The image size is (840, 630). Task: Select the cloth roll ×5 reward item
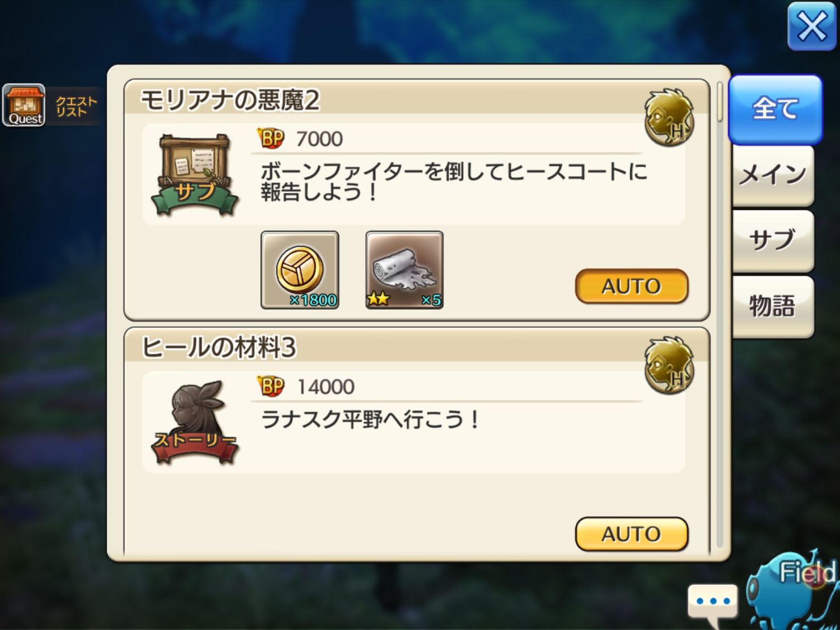pyautogui.click(x=404, y=270)
